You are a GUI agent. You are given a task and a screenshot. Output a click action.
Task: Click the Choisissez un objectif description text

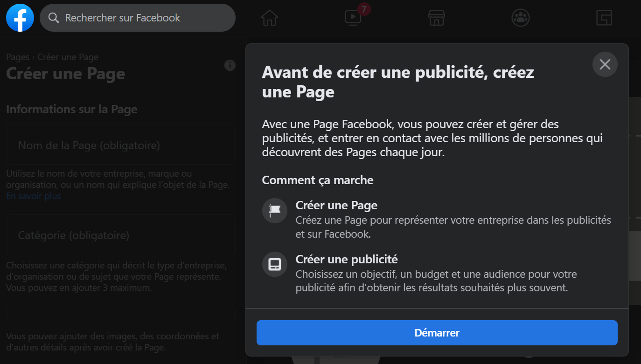pyautogui.click(x=436, y=281)
